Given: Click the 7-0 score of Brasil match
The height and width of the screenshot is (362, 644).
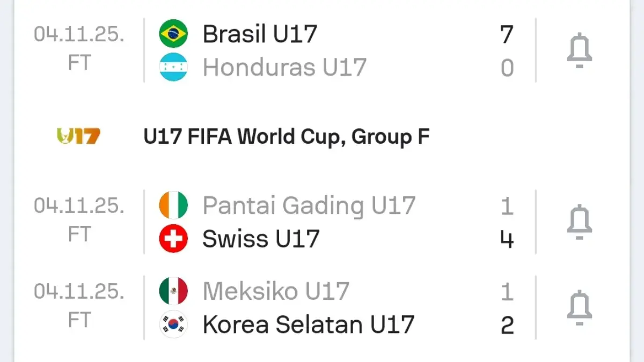Looking at the screenshot, I should [507, 49].
